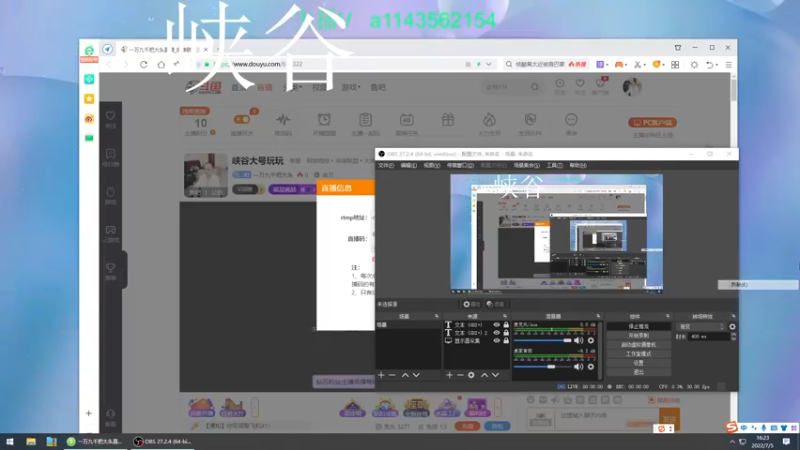Add a new scene in OBS

point(381,375)
